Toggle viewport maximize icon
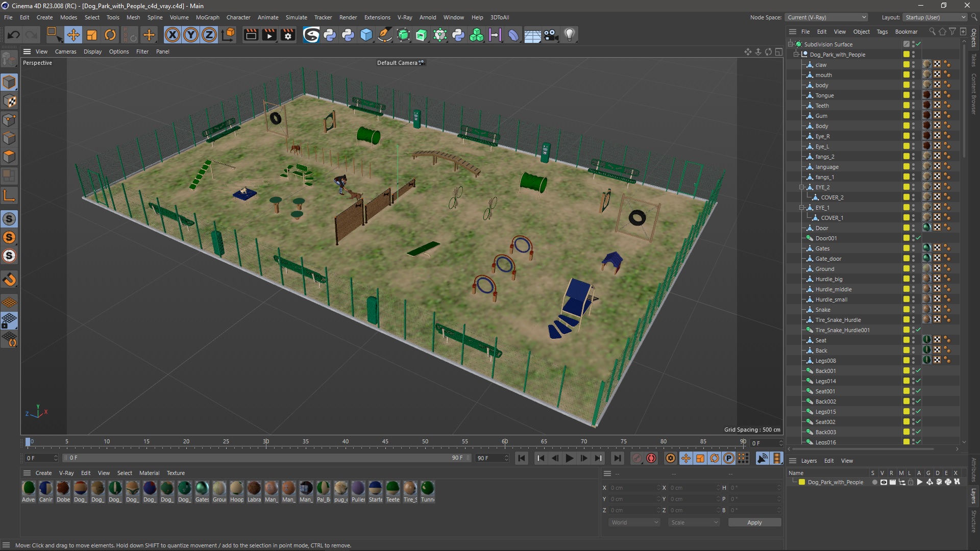The image size is (980, 551). tap(778, 52)
